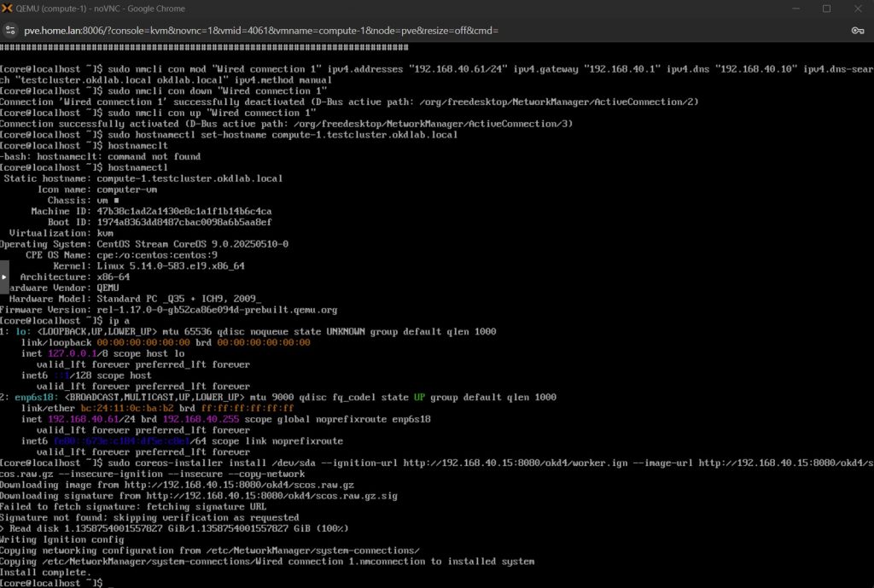Viewport: 874px width, 588px height.
Task: Minimize the noVNC Chrome window
Action: point(788,9)
